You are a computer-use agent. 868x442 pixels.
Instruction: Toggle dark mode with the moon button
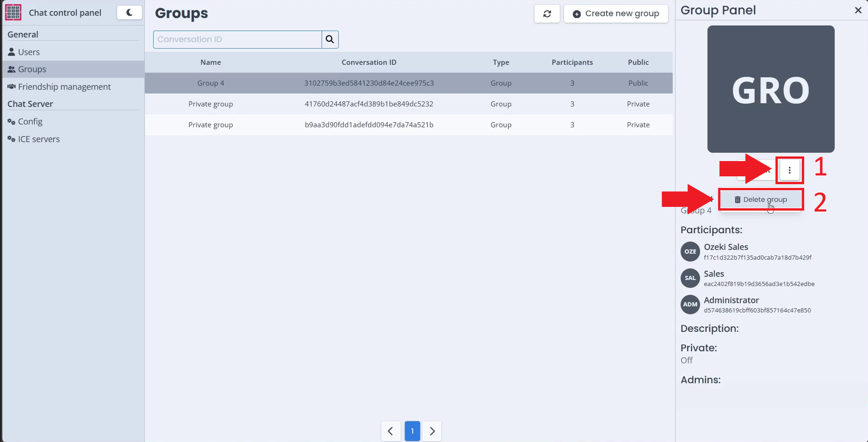click(x=129, y=12)
